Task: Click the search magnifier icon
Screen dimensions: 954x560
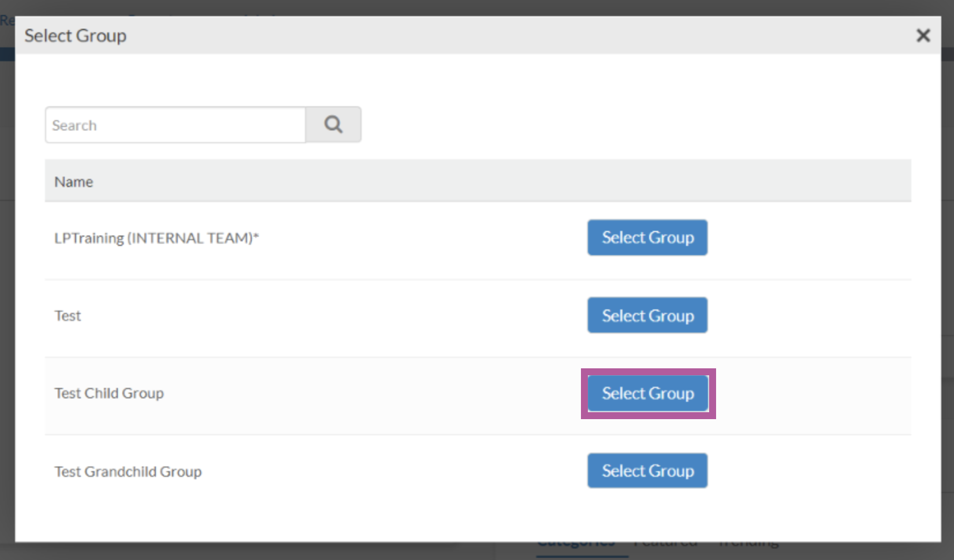Action: pyautogui.click(x=333, y=124)
